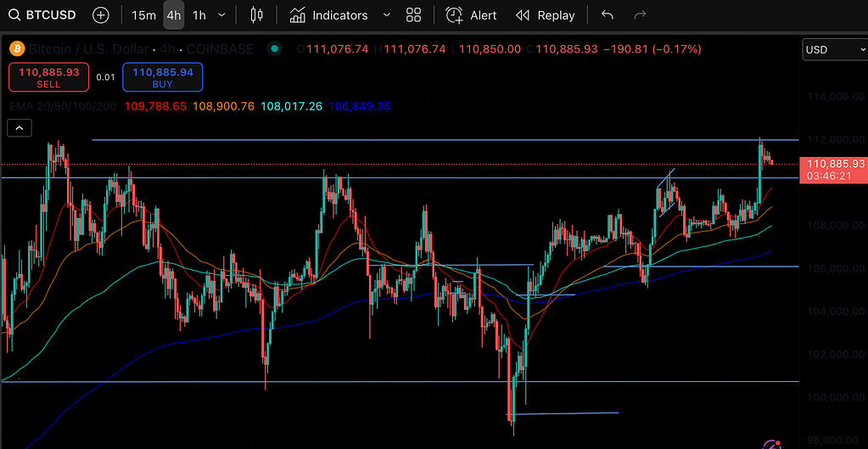Click the spread value 0.01
Image resolution: width=868 pixels, height=449 pixels.
point(106,77)
